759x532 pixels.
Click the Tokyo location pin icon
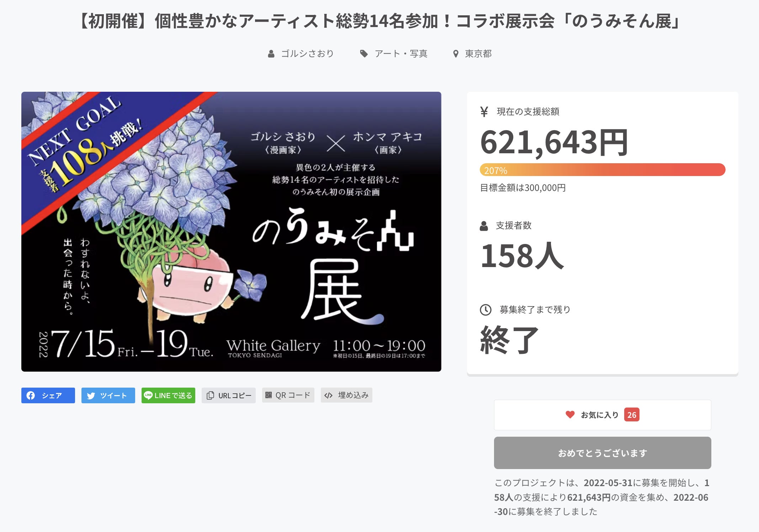(455, 54)
